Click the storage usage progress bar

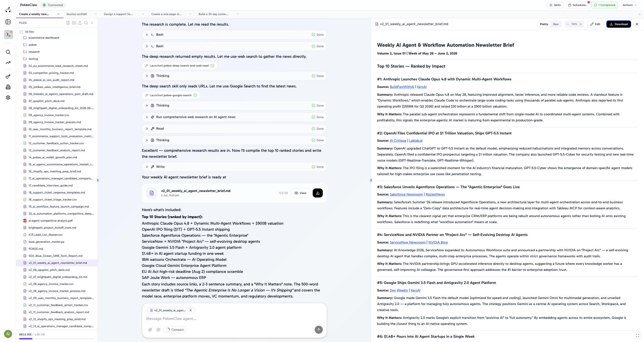tap(57, 339)
